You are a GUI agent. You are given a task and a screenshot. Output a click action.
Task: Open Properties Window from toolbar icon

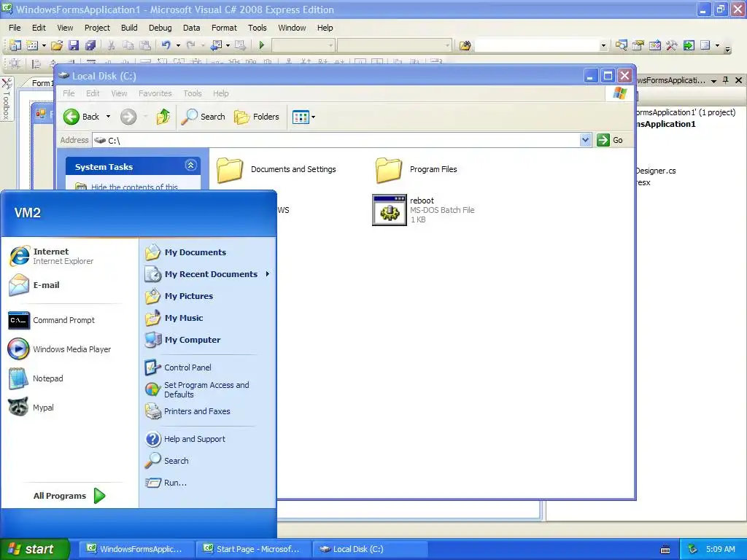coord(638,45)
